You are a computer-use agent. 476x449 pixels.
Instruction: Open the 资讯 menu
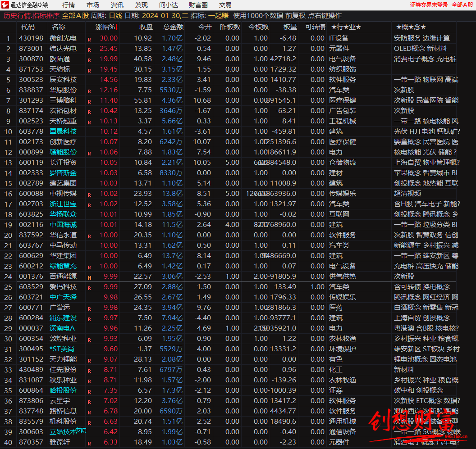(x=117, y=5)
